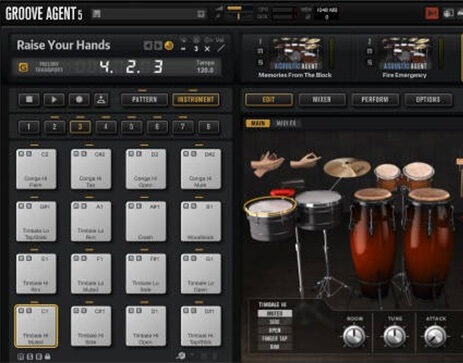
Task: Toggle solo on the B1 Woodblock pad
Action: [194, 206]
